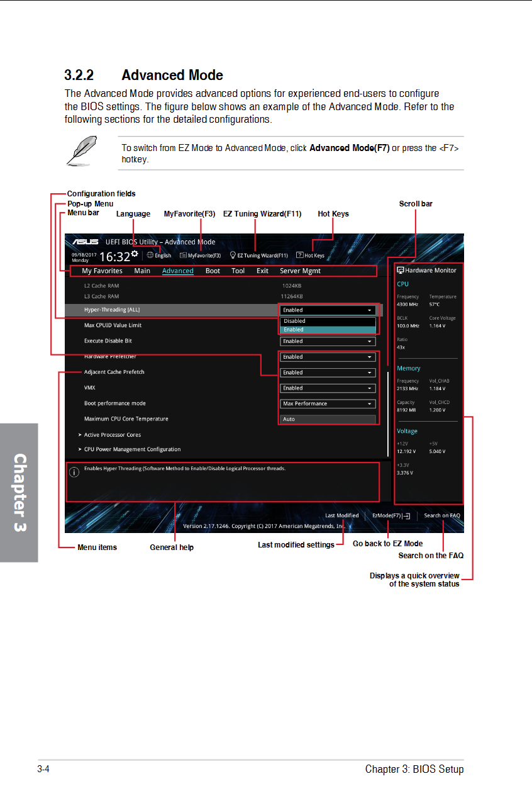Select the Hyper-Threading [ALL] menu item
Viewport: 532px width, 803px height.
point(112,310)
